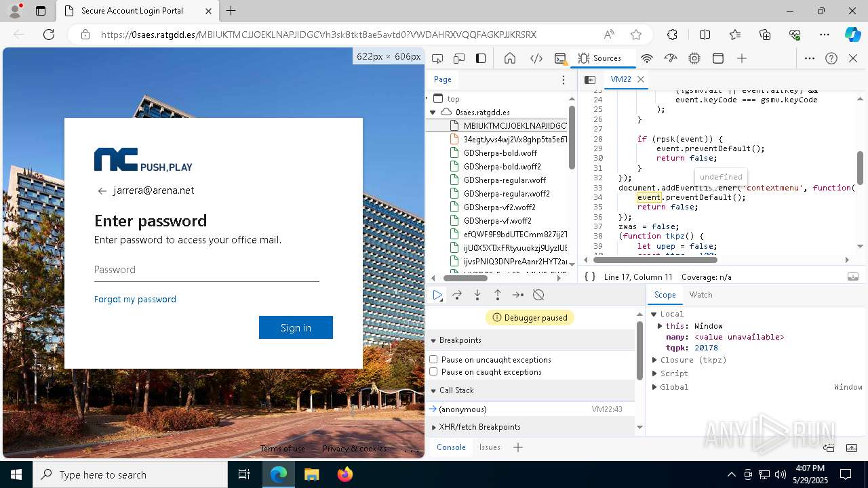Open the DevTools Welcome home tool

(510, 58)
